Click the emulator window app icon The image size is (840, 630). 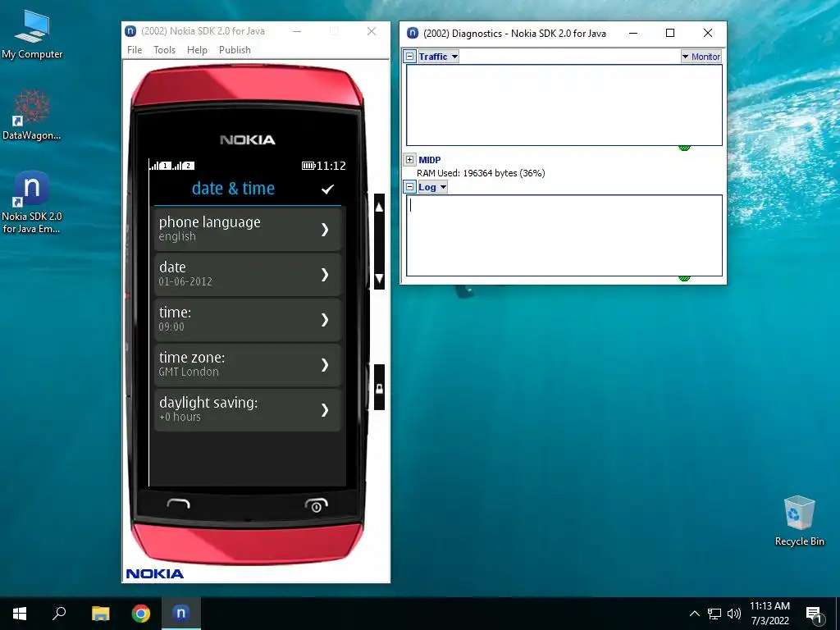(x=130, y=31)
